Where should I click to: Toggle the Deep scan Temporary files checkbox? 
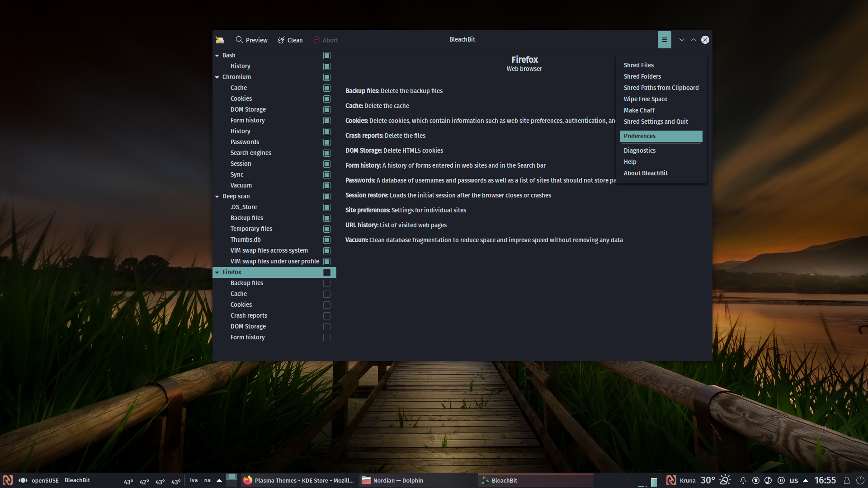pyautogui.click(x=327, y=229)
